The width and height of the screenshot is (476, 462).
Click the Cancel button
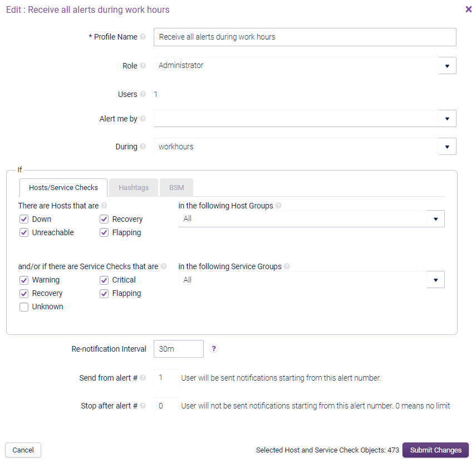point(23,450)
